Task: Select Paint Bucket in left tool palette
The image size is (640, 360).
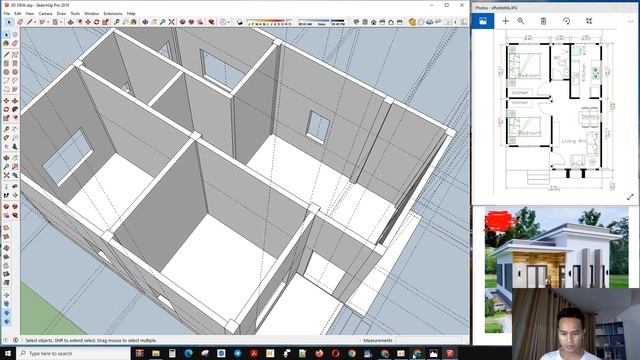Action: pos(6,43)
